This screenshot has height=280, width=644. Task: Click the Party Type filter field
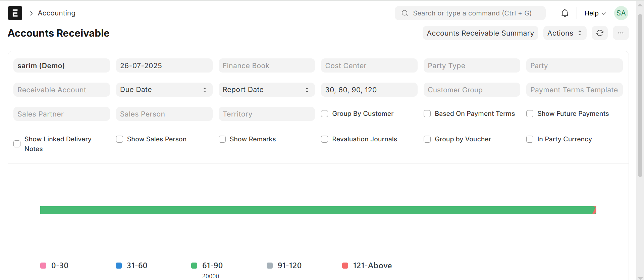(x=472, y=65)
